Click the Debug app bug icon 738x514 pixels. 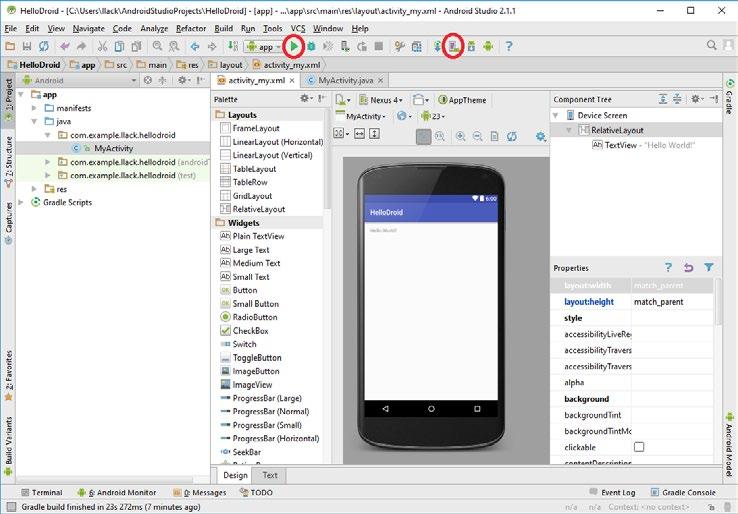pyautogui.click(x=311, y=46)
